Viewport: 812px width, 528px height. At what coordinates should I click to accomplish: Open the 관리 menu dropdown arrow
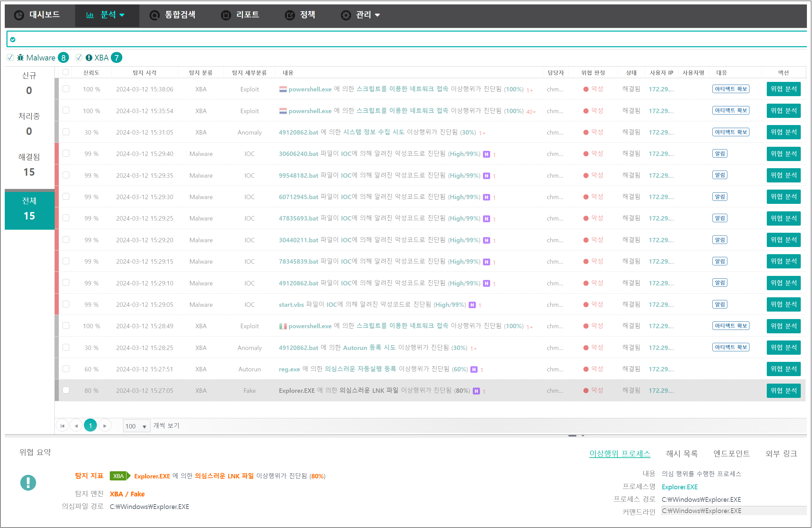point(377,15)
